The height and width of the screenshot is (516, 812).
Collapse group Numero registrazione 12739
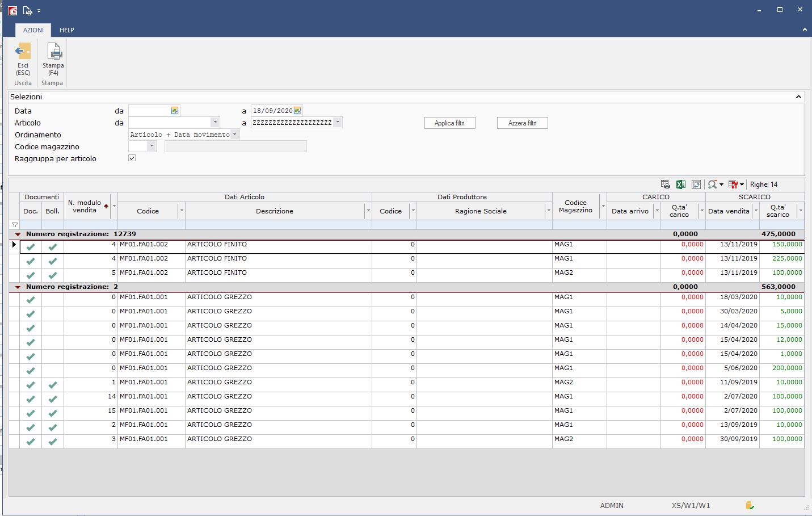[x=18, y=234]
